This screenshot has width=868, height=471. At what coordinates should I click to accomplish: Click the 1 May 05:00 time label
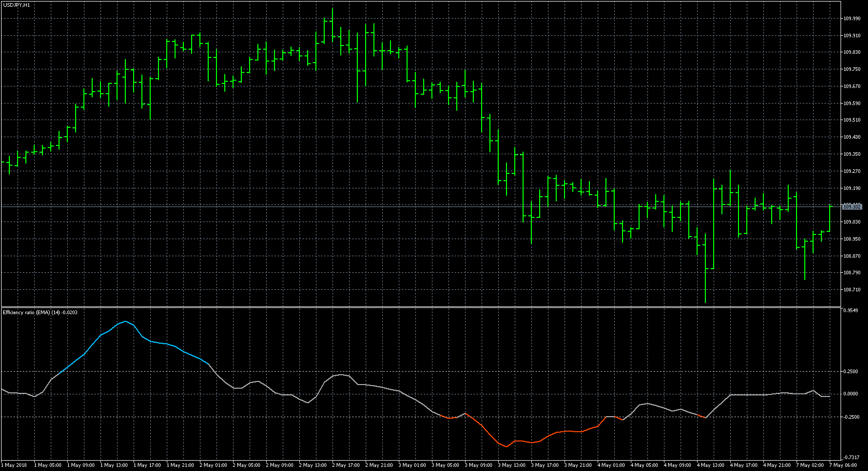(x=48, y=465)
